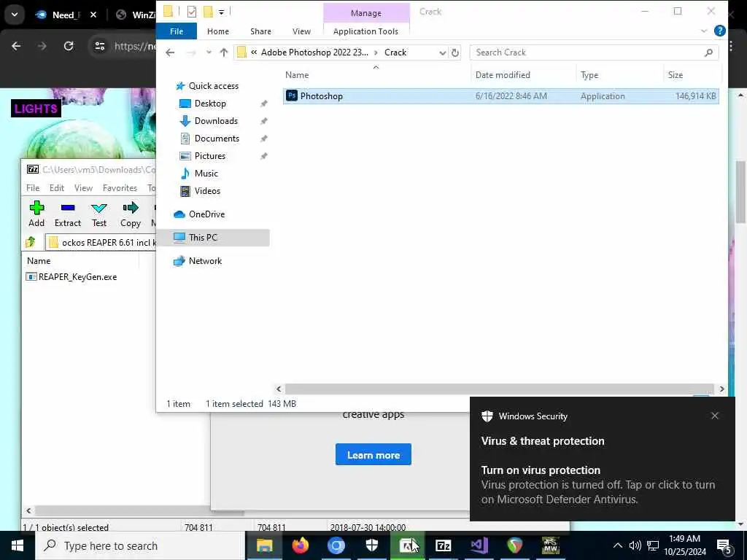The height and width of the screenshot is (560, 747).
Task: Open recent locations dropdown in Explorer
Action: 209,52
